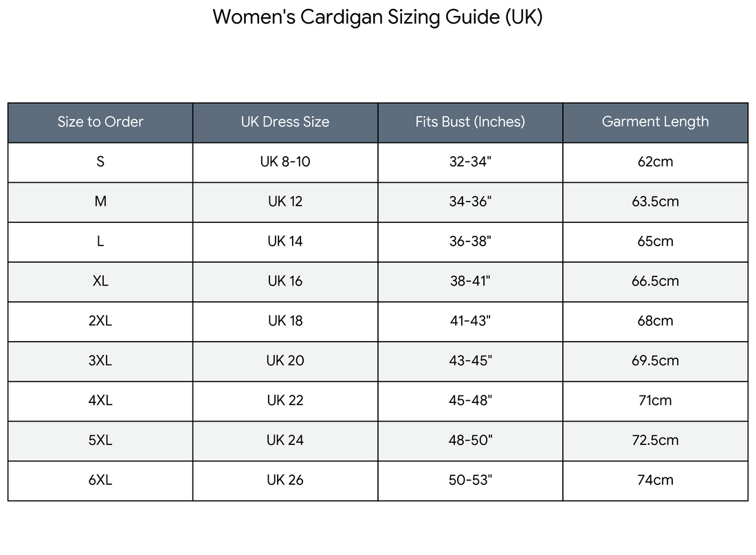Click the Garment Length column header
756x555 pixels.
655,122
